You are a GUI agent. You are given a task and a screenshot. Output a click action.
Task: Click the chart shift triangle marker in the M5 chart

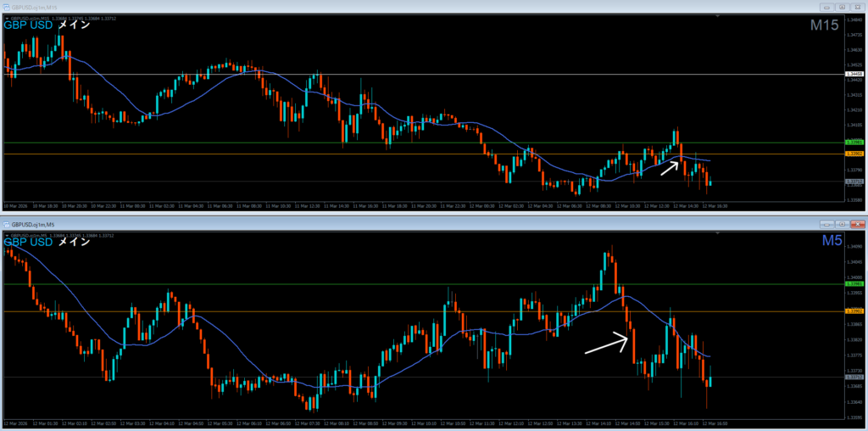(x=717, y=235)
